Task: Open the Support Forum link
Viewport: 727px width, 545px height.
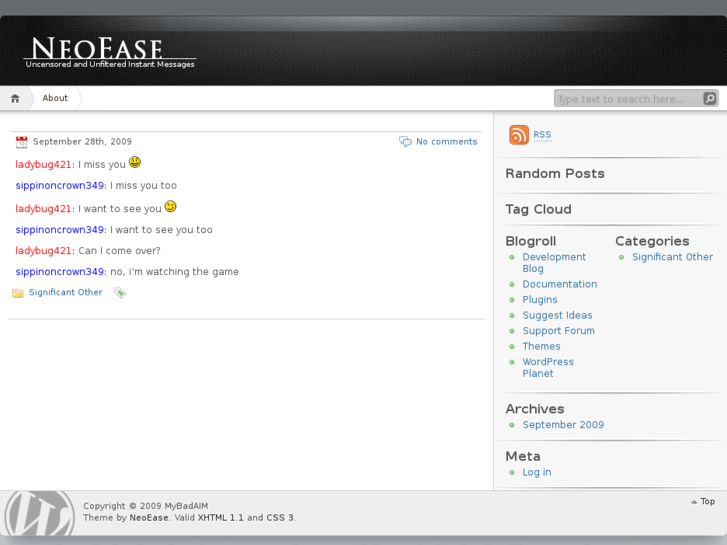Action: (x=558, y=331)
